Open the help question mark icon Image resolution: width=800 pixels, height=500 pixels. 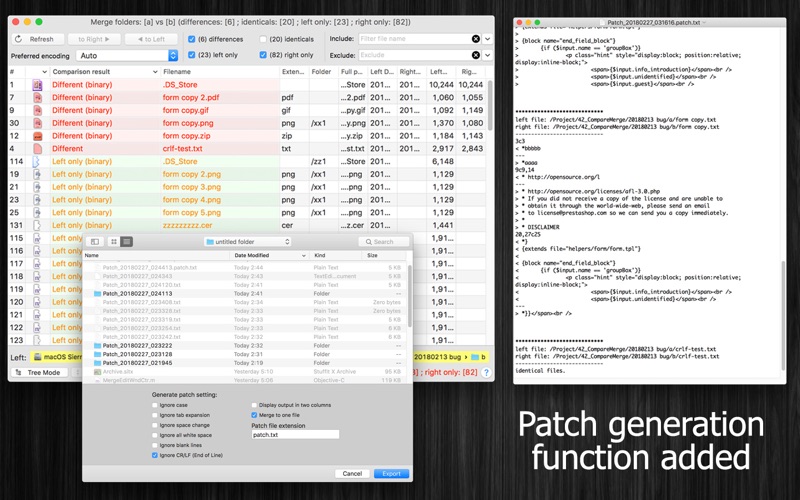(x=486, y=372)
